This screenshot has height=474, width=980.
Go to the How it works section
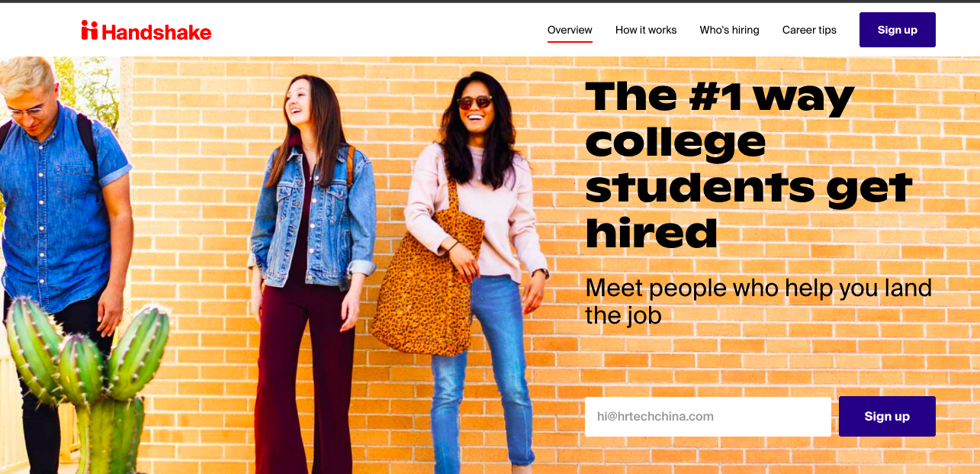(646, 30)
